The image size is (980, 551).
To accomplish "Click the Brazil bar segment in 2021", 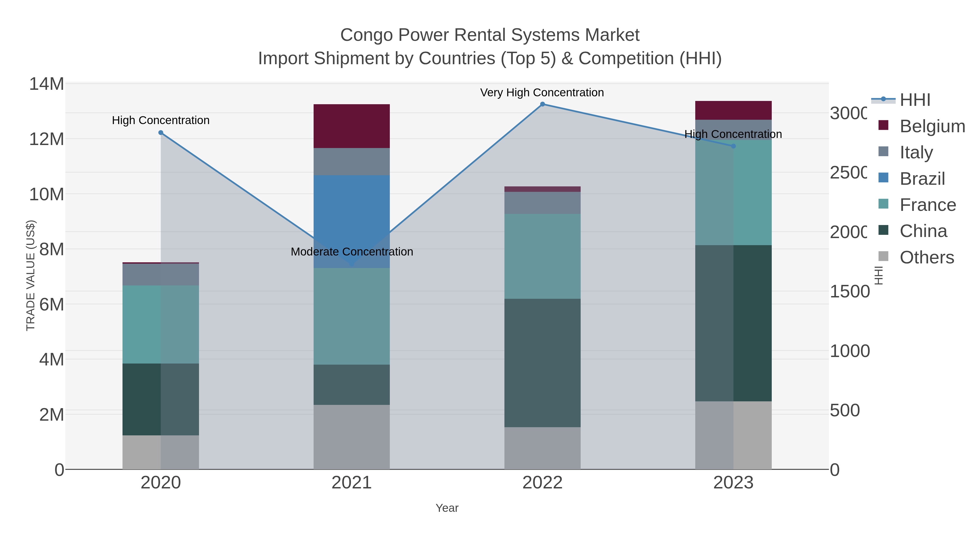I will (x=351, y=222).
